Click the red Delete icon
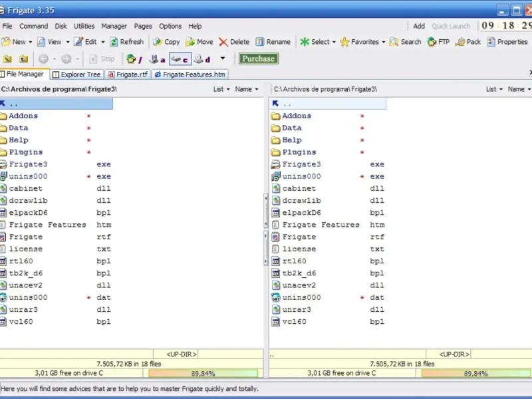This screenshot has width=532, height=399. coord(223,42)
